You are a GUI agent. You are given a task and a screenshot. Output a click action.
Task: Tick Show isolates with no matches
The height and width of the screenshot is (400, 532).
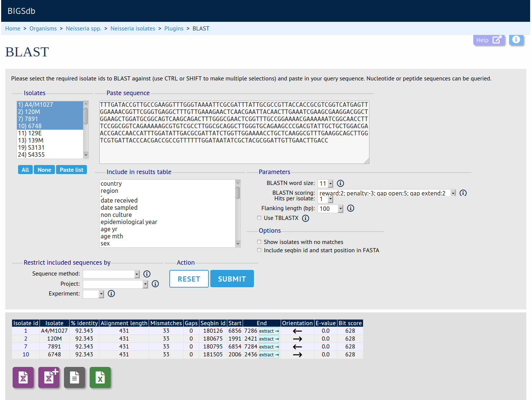pyautogui.click(x=259, y=242)
